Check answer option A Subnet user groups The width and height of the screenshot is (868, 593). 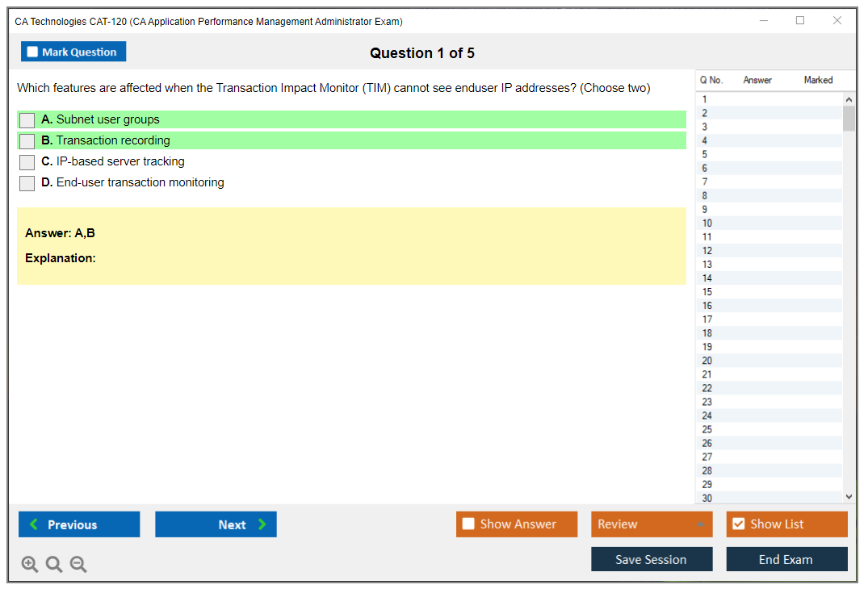[27, 120]
